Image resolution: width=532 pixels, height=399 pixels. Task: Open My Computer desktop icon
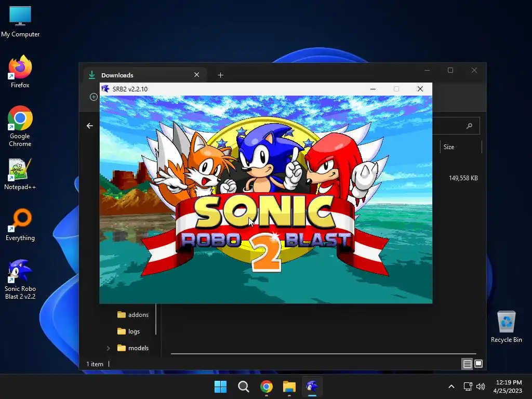pyautogui.click(x=20, y=21)
